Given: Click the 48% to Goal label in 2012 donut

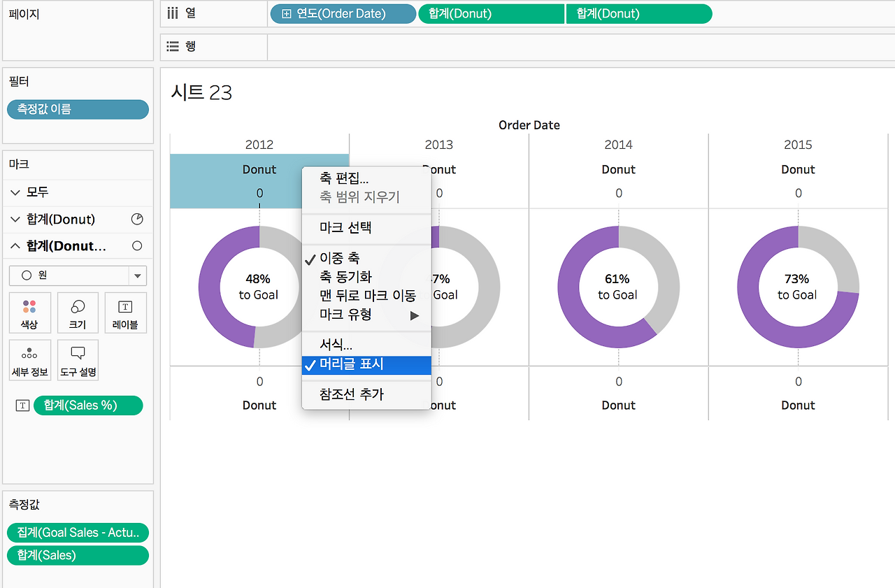Looking at the screenshot, I should point(259,287).
